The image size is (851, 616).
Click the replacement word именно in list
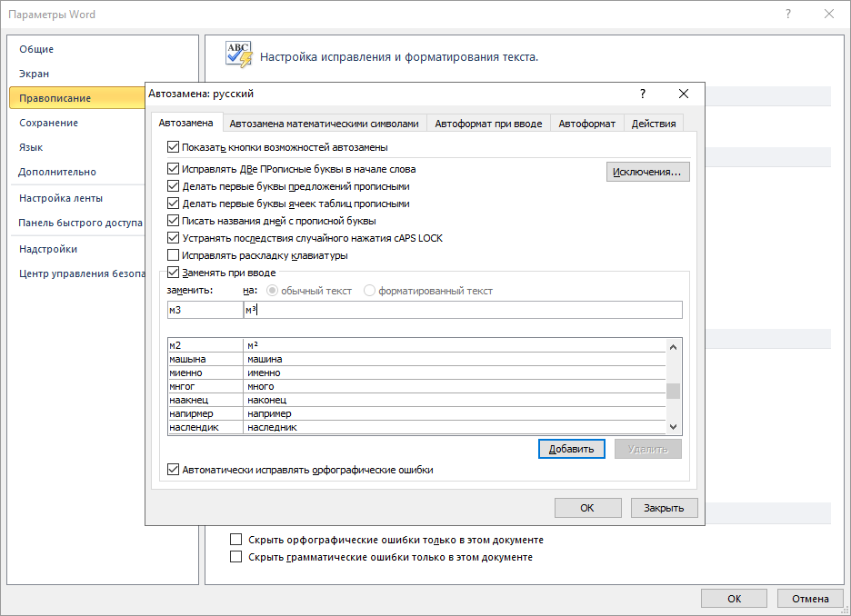click(x=264, y=373)
